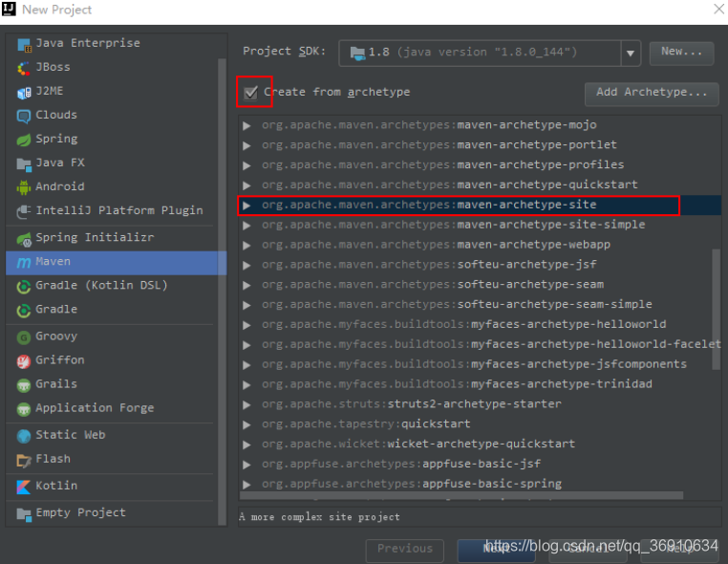Expand maven-archetype-profiles entry
This screenshot has width=728, height=564.
[247, 165]
